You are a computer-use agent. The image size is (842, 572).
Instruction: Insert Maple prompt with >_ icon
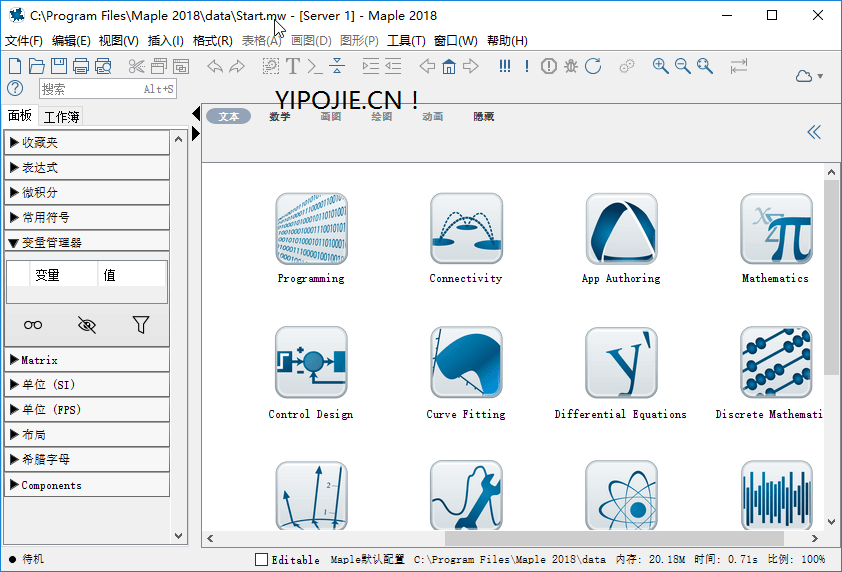[315, 66]
